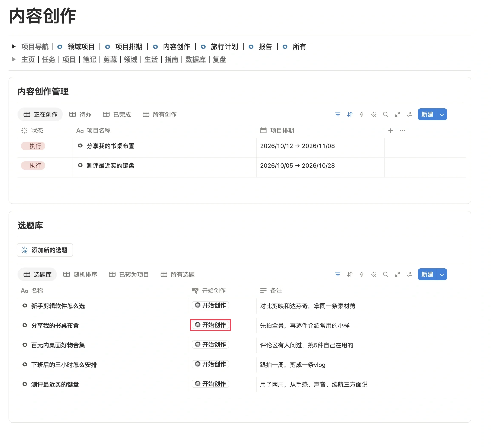Switch to 已转为项目 view tab
Viewport: 491px width, 448px height.
[x=129, y=275]
